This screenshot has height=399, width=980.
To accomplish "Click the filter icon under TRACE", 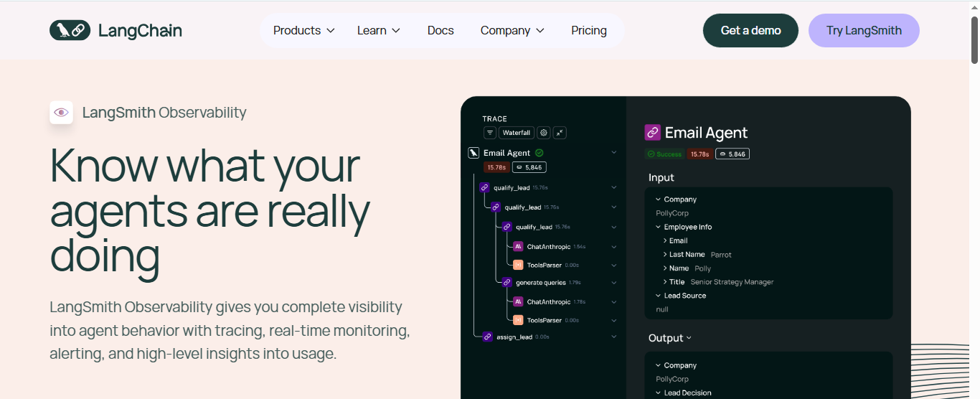I will (490, 133).
